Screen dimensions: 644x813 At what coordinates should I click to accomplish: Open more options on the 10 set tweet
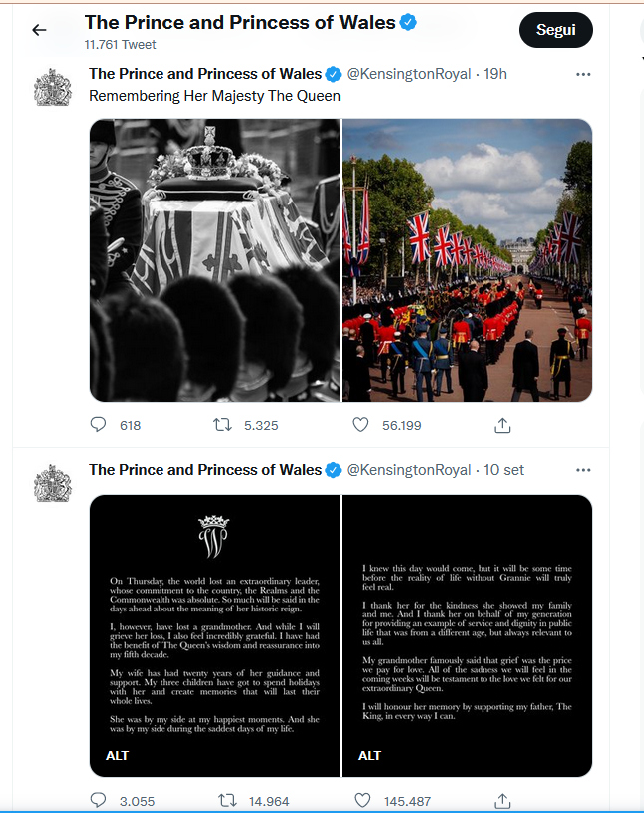[583, 470]
